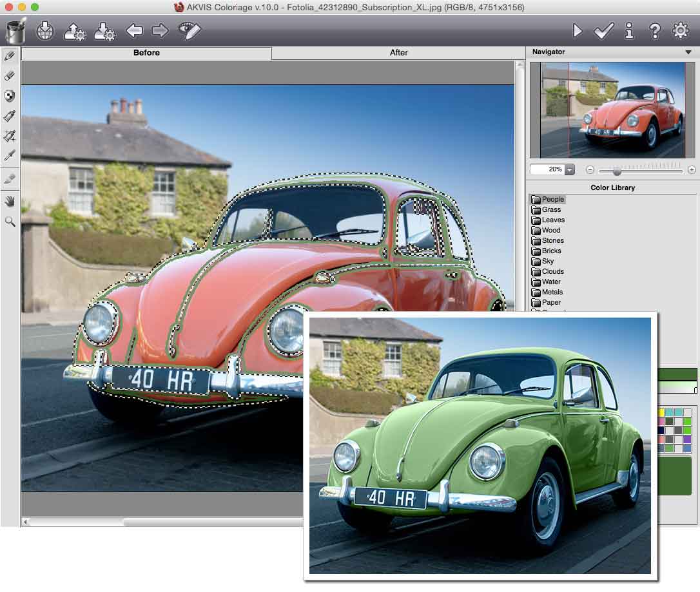Toggle strokes visibility eye-pencil icon
This screenshot has width=700, height=592.
point(190,31)
